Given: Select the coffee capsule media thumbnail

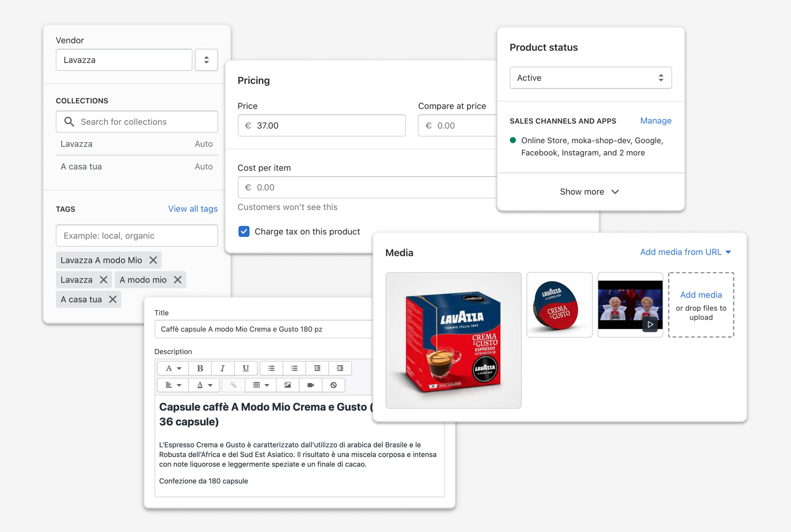Looking at the screenshot, I should click(x=559, y=305).
